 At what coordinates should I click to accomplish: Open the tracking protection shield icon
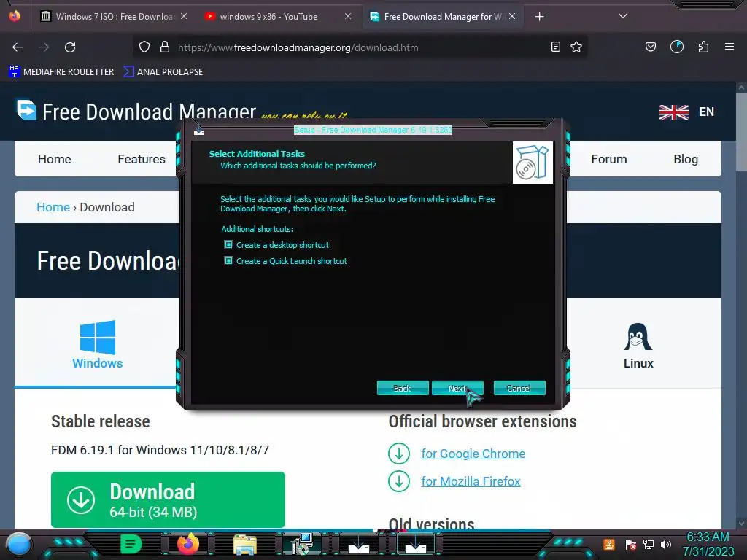(x=144, y=47)
